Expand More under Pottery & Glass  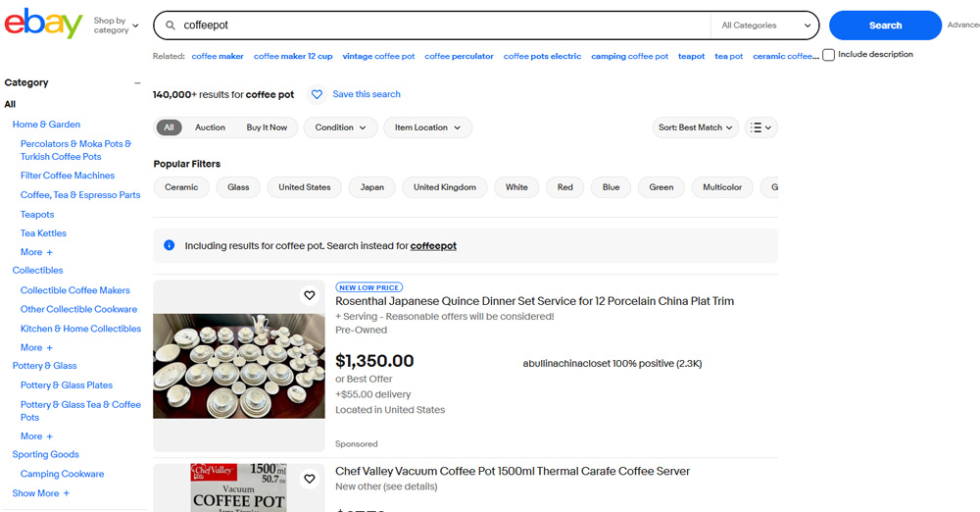coord(36,436)
